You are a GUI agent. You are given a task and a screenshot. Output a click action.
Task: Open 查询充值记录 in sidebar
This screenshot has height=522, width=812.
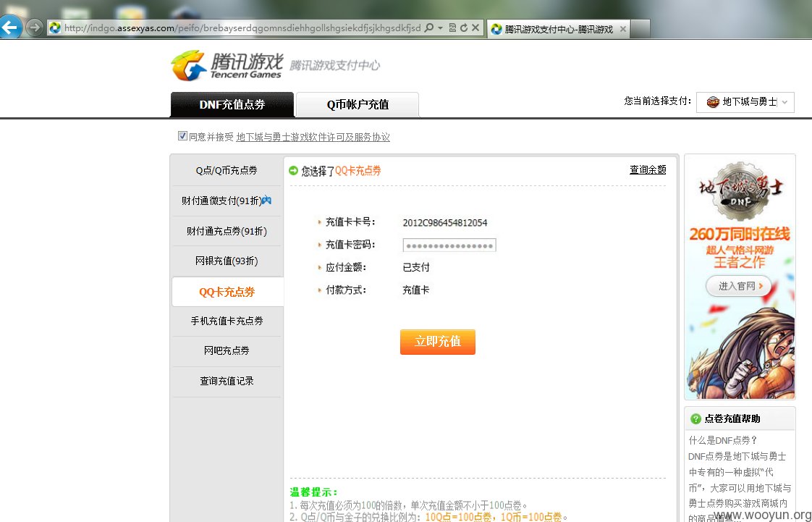(227, 381)
